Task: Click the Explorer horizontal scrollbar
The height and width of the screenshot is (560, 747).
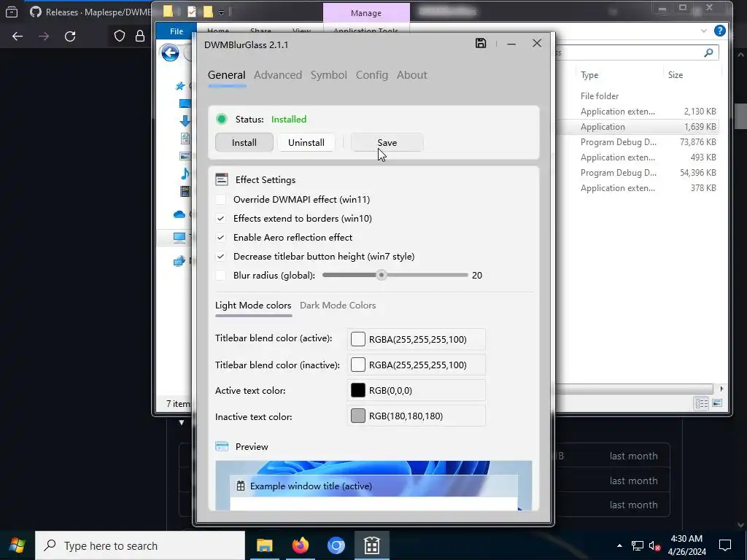Action: 634,389
